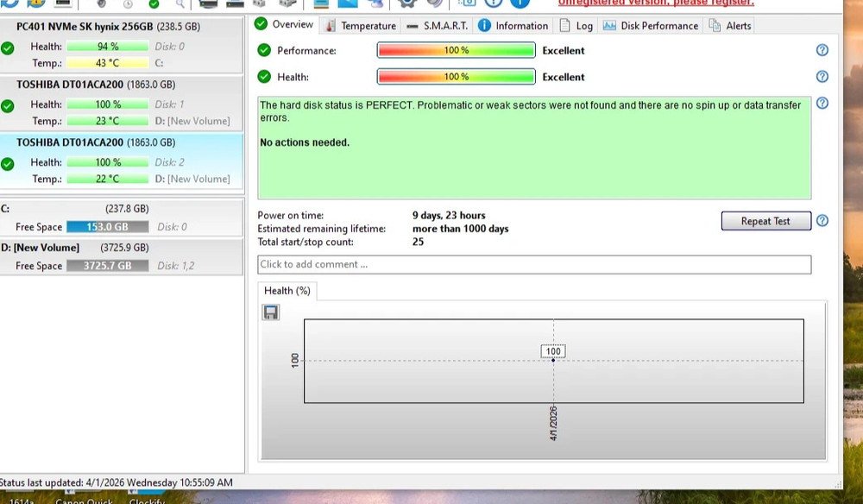The height and width of the screenshot is (504, 863).
Task: Open help icon beside Performance bar
Action: (822, 50)
